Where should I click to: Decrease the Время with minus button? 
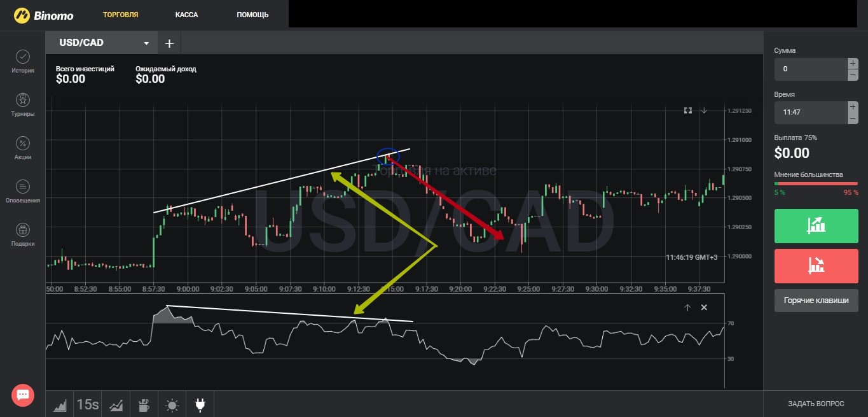click(x=853, y=118)
